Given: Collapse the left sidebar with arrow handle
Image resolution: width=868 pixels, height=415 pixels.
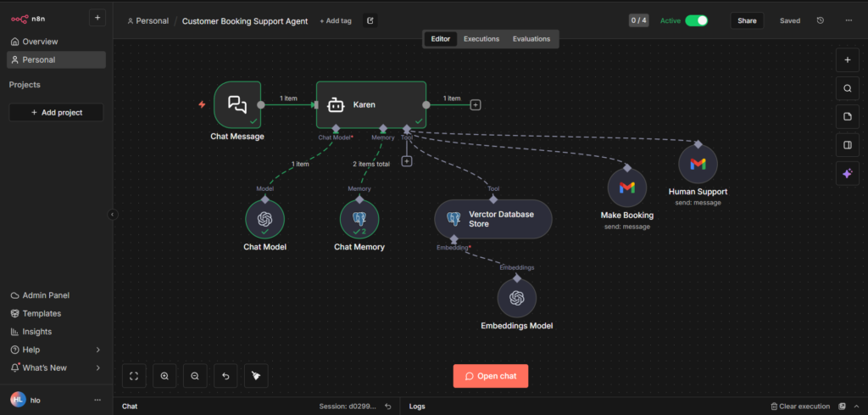Looking at the screenshot, I should point(112,215).
